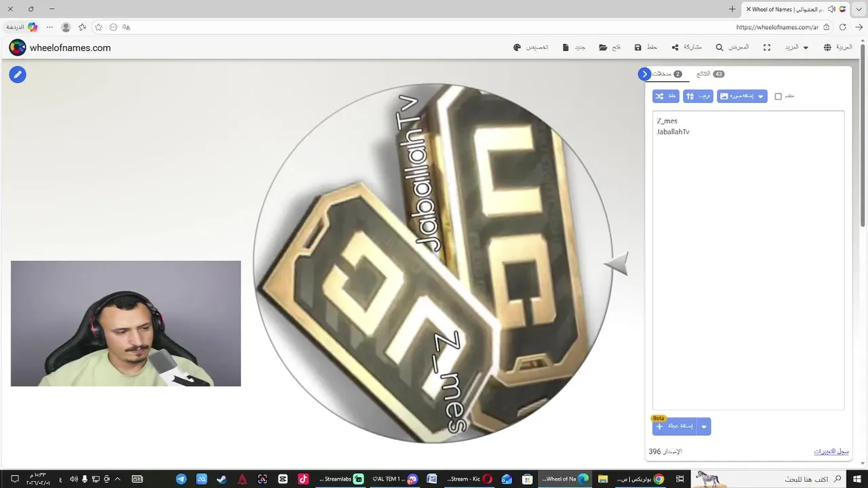Image resolution: width=868 pixels, height=488 pixels.
Task: Spin the wheel by clicking it
Action: (433, 263)
